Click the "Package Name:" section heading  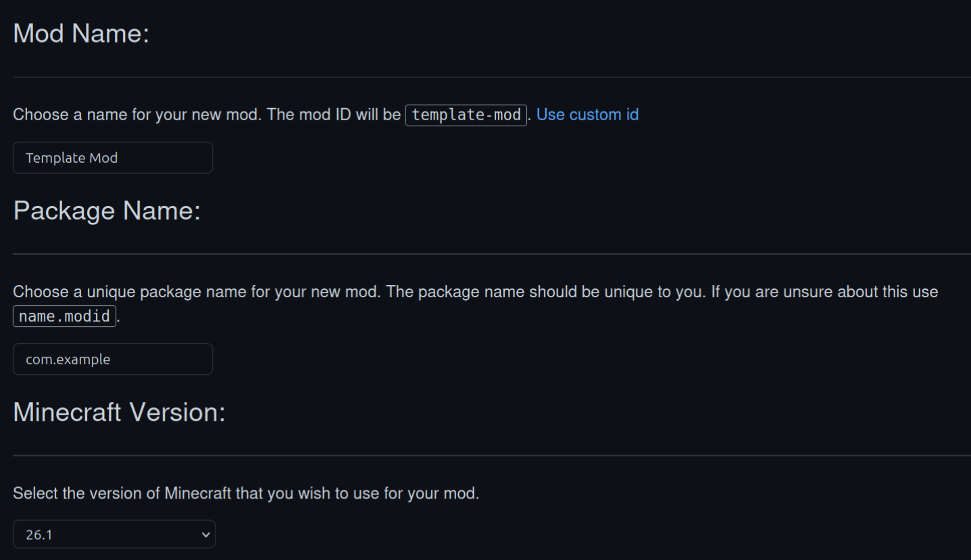(x=107, y=211)
